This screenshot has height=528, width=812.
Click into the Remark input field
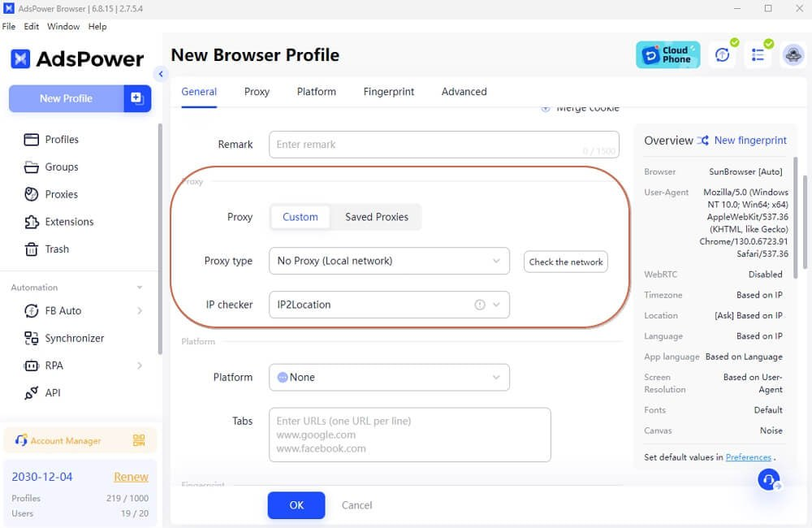[x=444, y=145]
